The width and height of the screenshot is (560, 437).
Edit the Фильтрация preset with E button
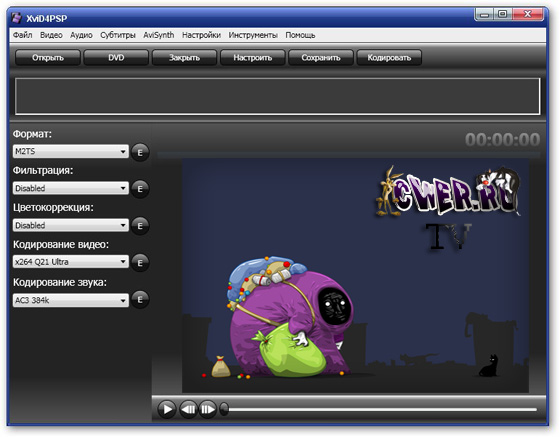pyautogui.click(x=140, y=189)
